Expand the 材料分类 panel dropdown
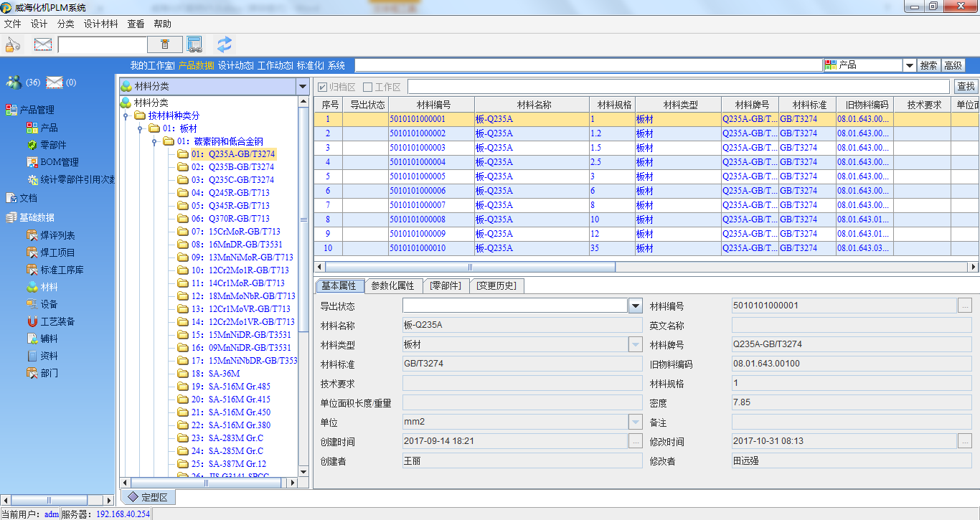980x520 pixels. coord(302,86)
